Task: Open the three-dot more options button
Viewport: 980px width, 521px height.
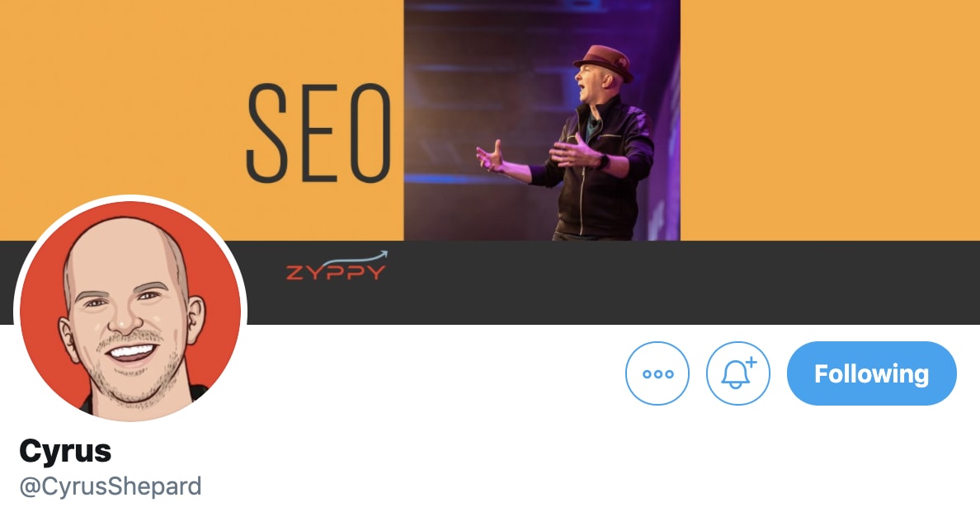Action: coord(657,373)
